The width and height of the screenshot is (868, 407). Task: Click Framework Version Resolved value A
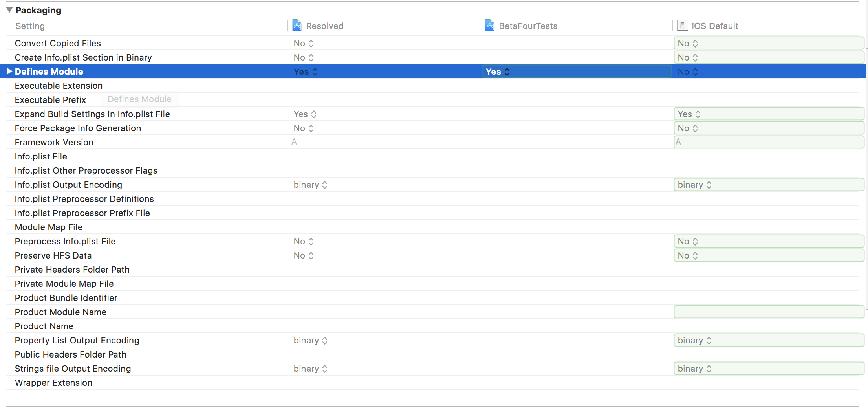[x=294, y=142]
